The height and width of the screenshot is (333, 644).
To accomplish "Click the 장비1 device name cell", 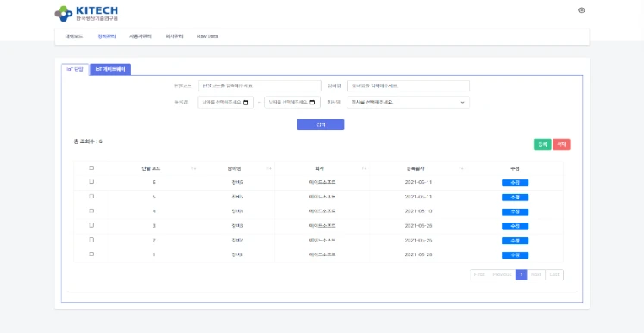I will pos(237,254).
